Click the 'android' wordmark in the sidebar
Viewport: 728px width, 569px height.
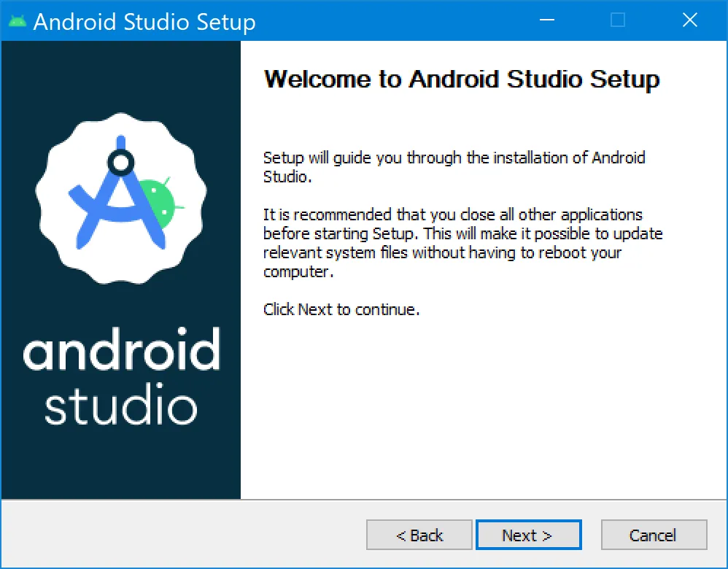click(121, 353)
